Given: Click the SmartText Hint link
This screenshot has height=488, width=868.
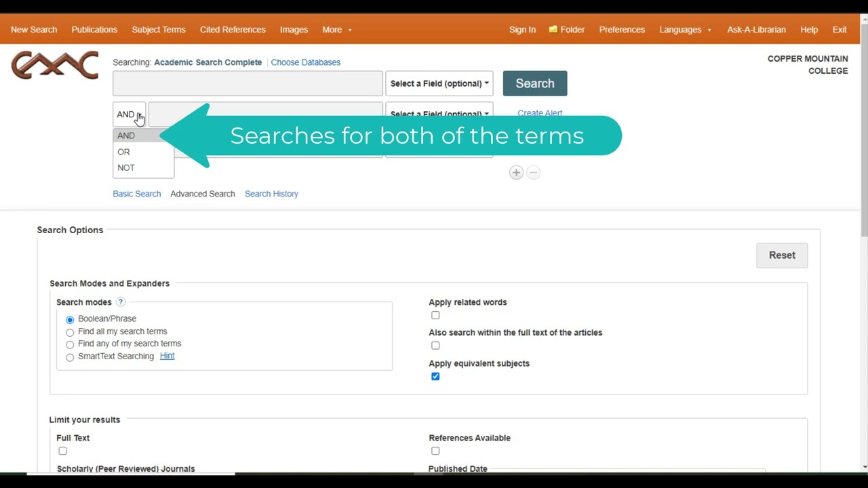Looking at the screenshot, I should 167,356.
